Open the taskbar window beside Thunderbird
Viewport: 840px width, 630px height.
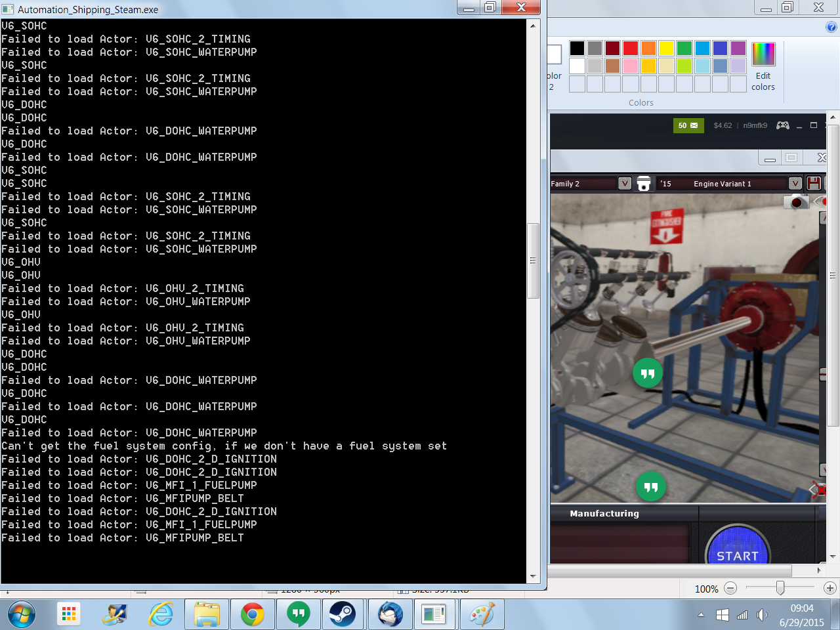click(x=434, y=614)
